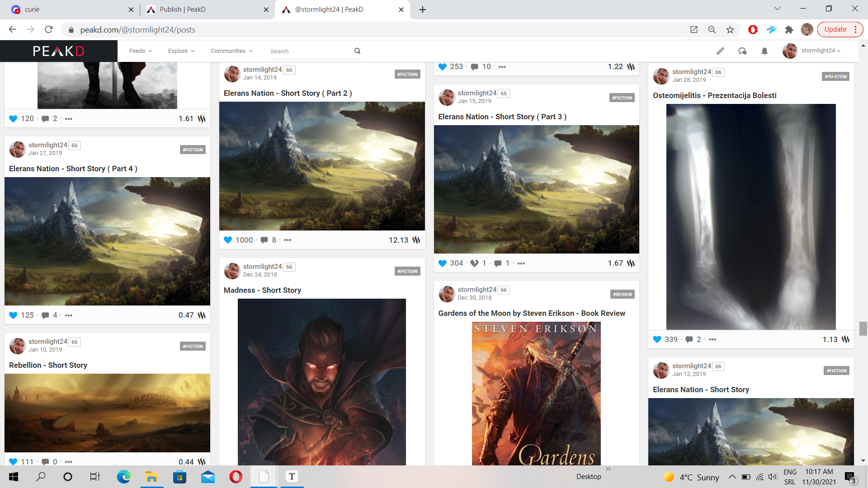The height and width of the screenshot is (488, 868).
Task: Click the Steem payout icon next to 1.67
Action: point(631,263)
